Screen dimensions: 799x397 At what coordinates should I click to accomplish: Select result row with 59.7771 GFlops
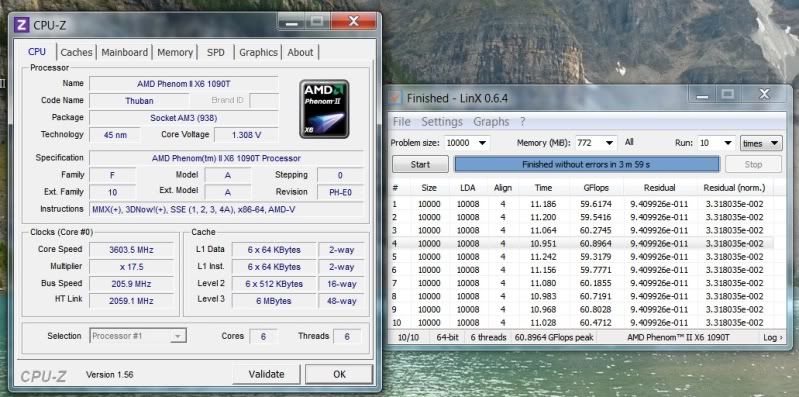coord(581,270)
